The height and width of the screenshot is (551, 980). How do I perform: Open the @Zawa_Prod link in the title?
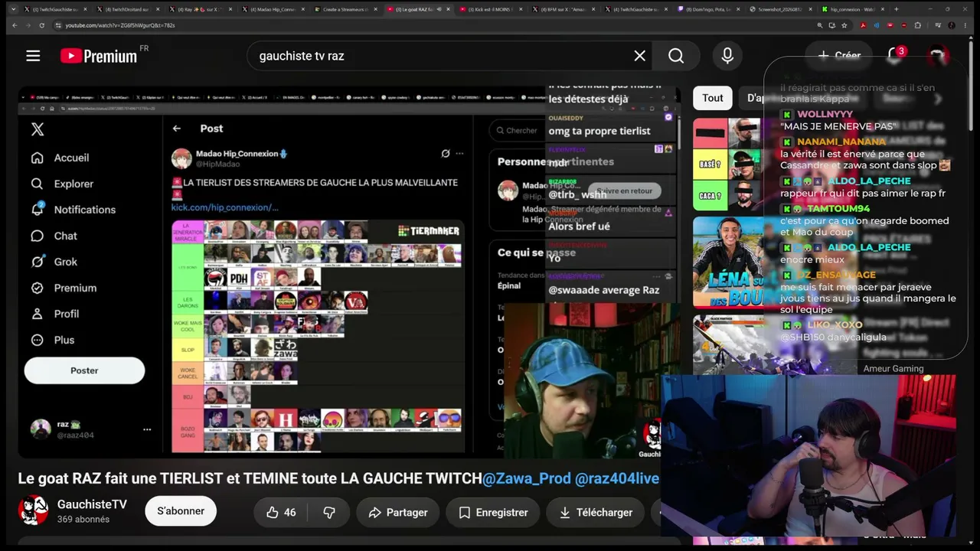pos(527,479)
